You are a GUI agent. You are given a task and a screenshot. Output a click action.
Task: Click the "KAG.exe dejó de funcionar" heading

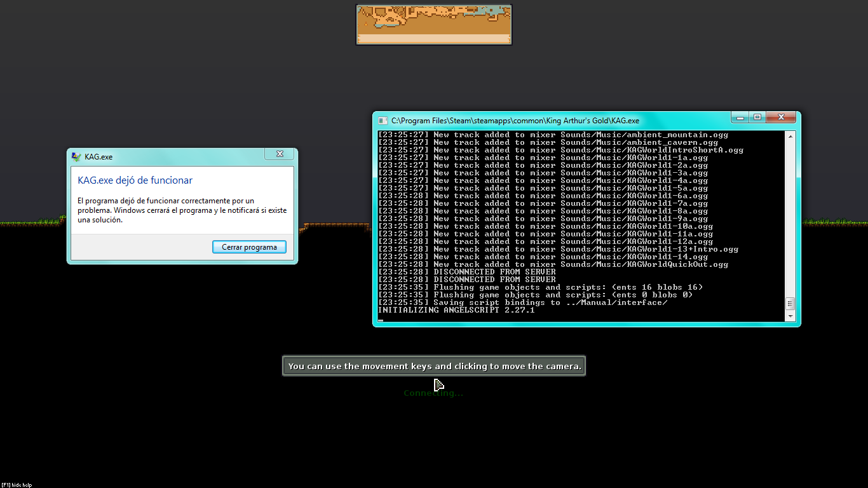pos(135,180)
